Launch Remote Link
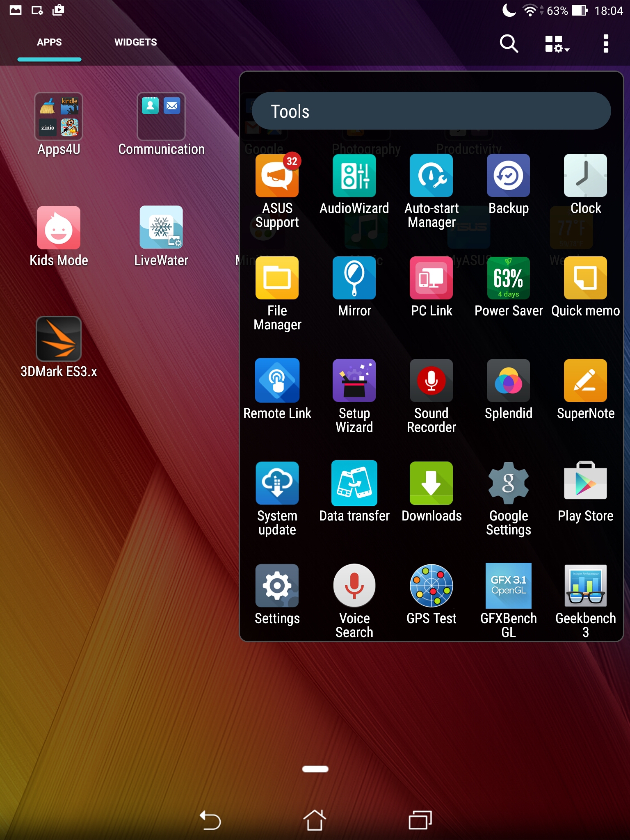This screenshot has width=630, height=840. [277, 381]
